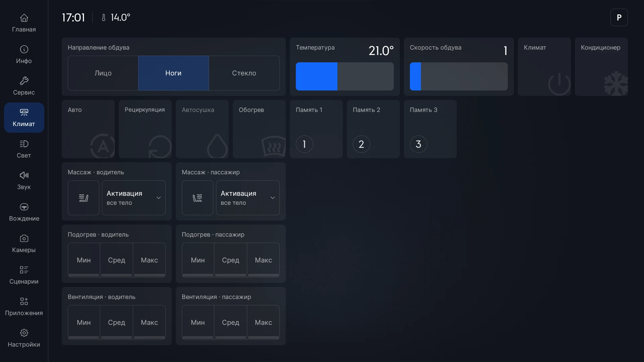Open the Свет lighting section
644x362 pixels.
pyautogui.click(x=24, y=149)
